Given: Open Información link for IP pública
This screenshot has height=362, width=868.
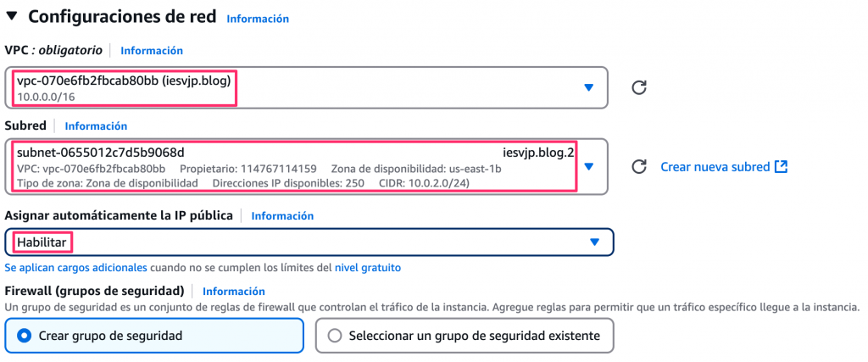Looking at the screenshot, I should coord(282,216).
